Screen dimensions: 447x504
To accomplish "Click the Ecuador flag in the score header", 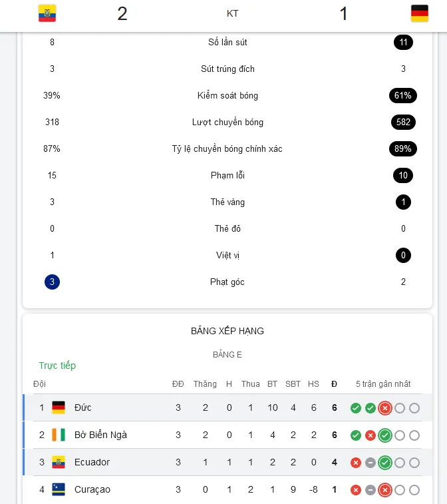I will click(47, 13).
